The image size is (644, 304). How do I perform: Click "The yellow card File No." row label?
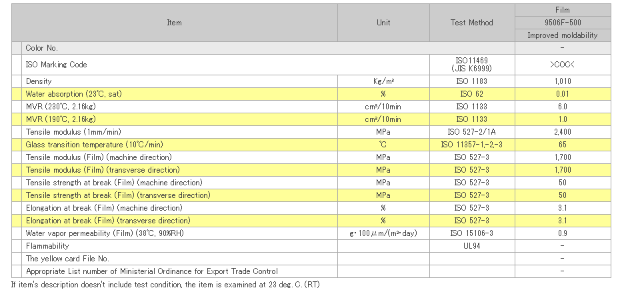pyautogui.click(x=67, y=259)
